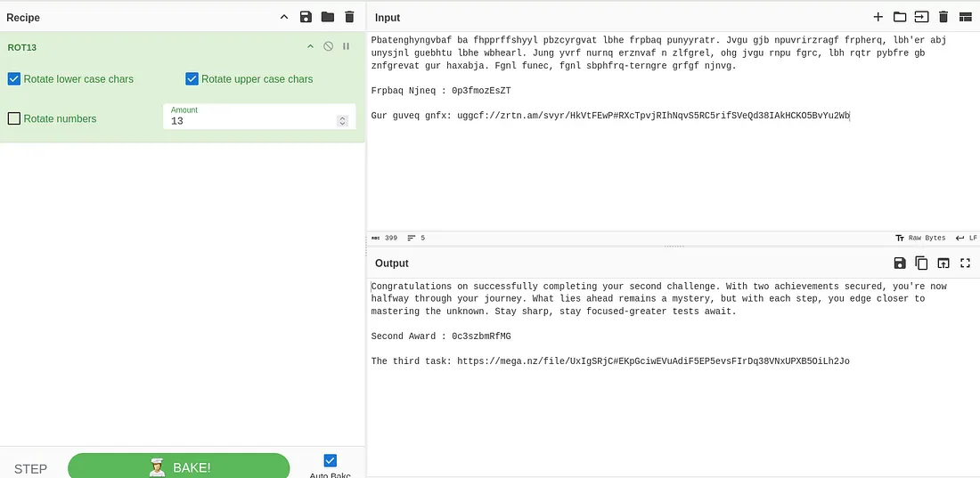This screenshot has height=478, width=980.
Task: Save output to file
Action: point(900,263)
